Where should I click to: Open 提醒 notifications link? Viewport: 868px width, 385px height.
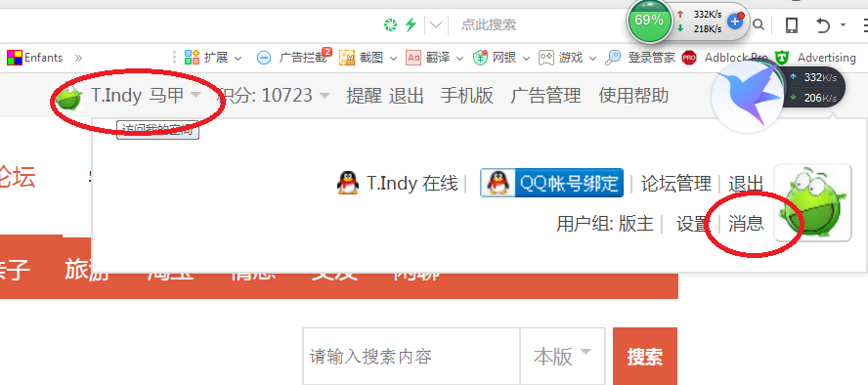point(364,96)
